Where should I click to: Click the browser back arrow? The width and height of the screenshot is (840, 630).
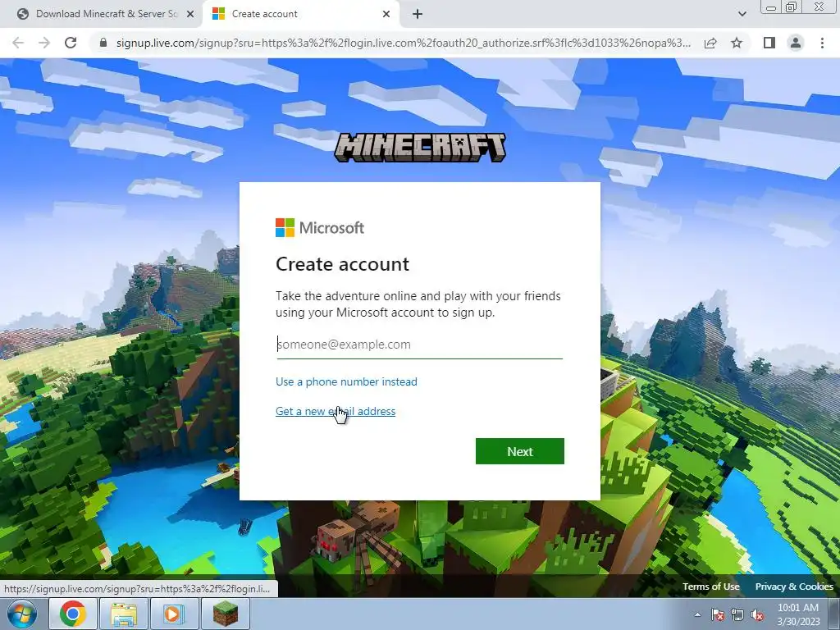(18, 43)
